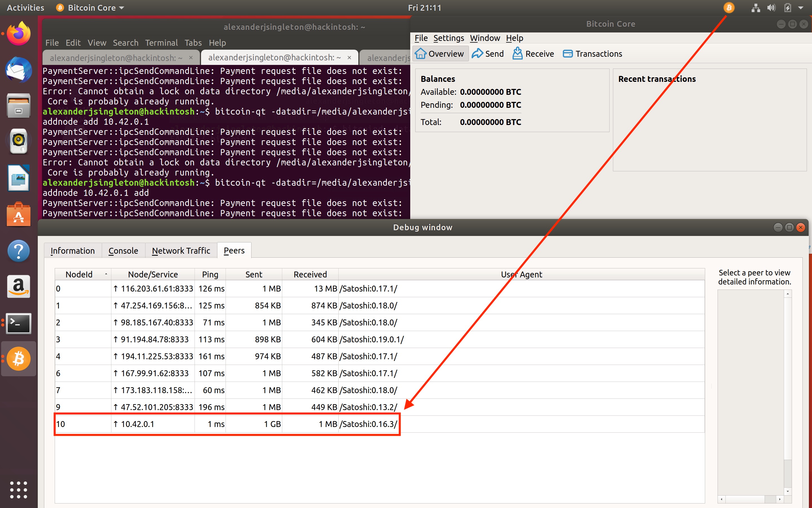Open the terminal Terminal menu
The height and width of the screenshot is (508, 812).
point(161,43)
